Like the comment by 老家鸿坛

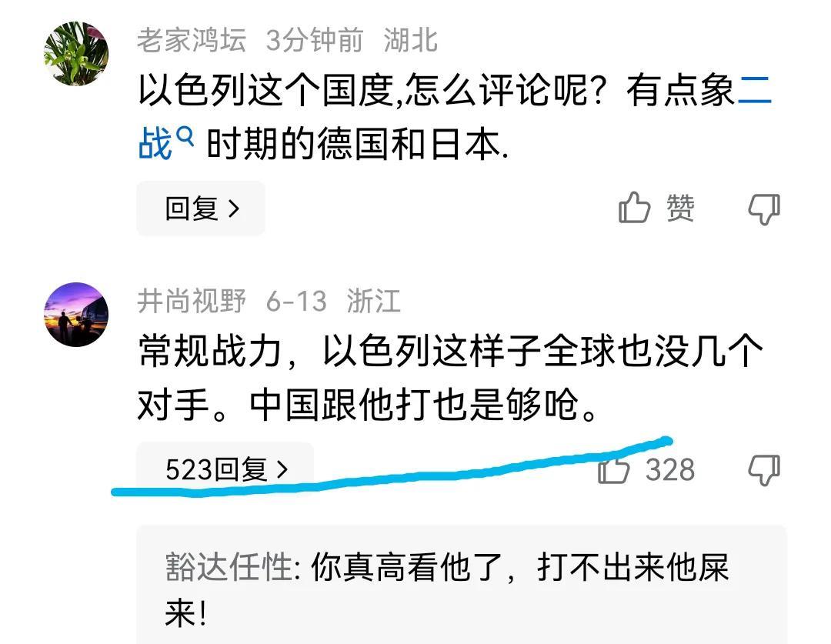point(634,208)
